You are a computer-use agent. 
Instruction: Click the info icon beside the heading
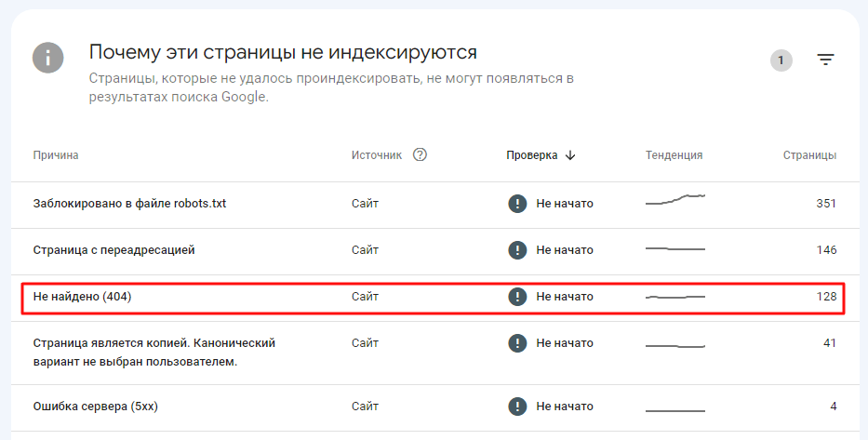(x=48, y=58)
